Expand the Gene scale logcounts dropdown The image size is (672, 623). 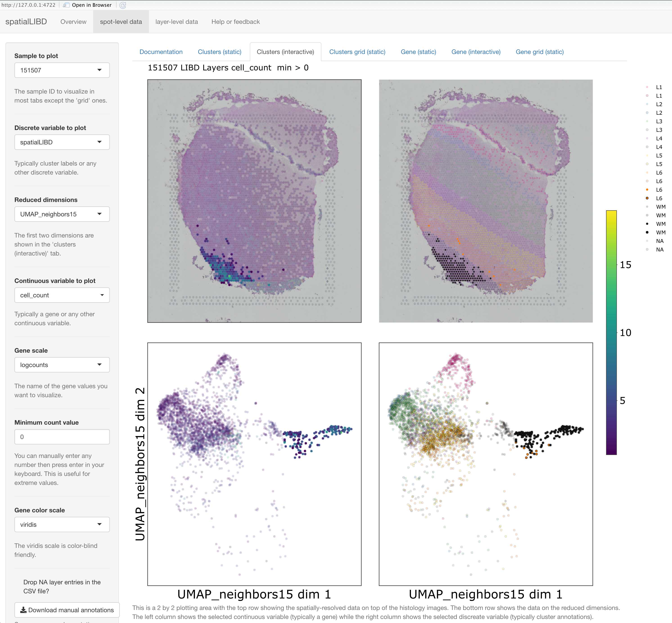click(x=62, y=365)
